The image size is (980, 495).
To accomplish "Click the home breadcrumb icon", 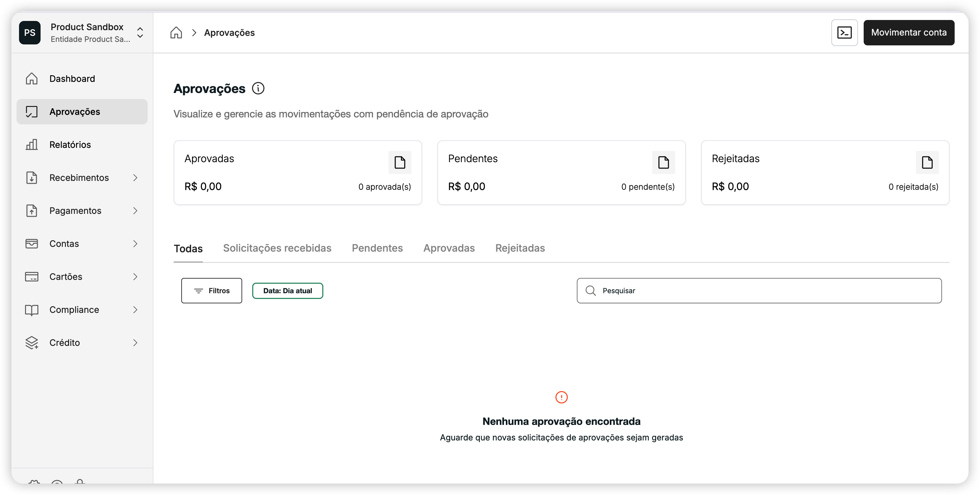I will tap(176, 33).
